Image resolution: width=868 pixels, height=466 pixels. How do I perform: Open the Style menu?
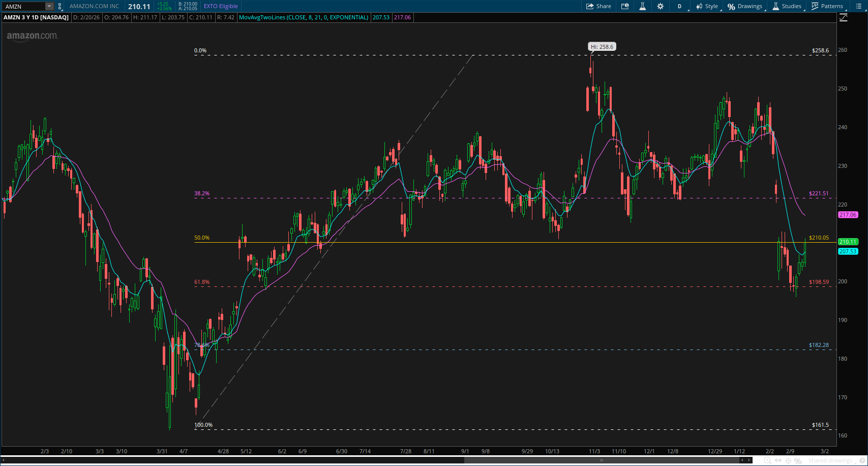pyautogui.click(x=707, y=6)
